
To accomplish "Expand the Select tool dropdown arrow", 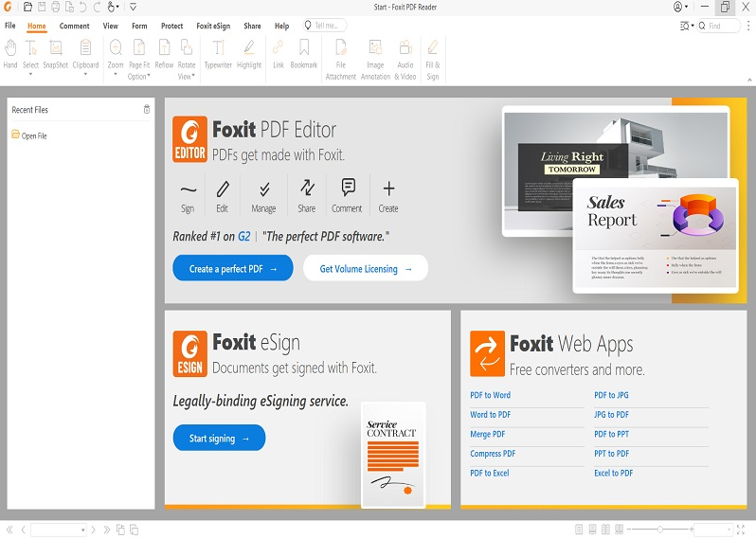I will [x=30, y=74].
